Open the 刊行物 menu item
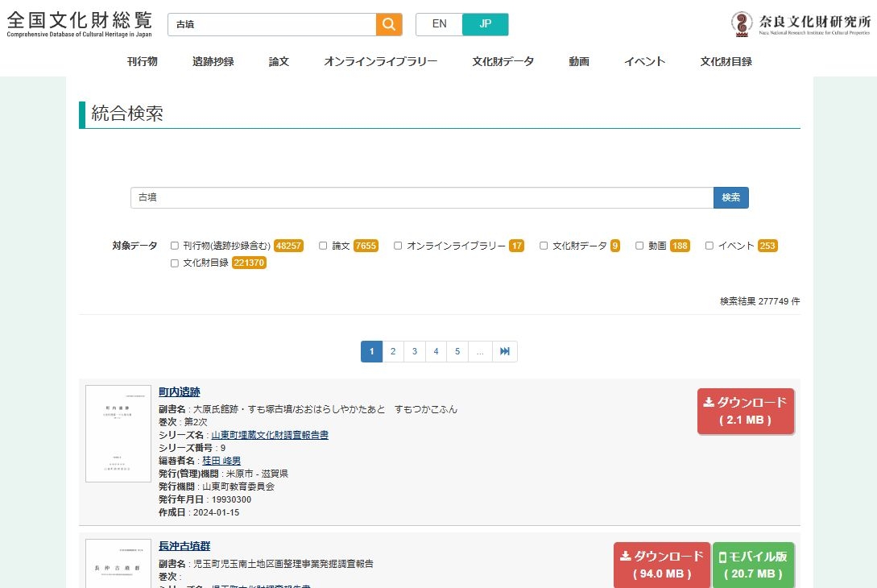The width and height of the screenshot is (877, 588). (142, 60)
